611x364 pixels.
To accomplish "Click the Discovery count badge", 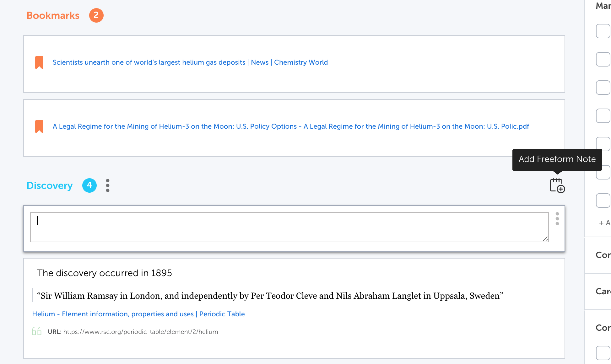I will [x=89, y=185].
